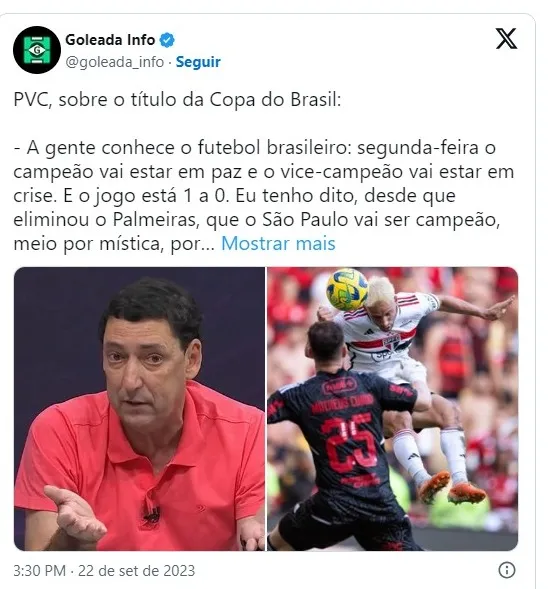Open the 3:30 PM timestamp link
548x589 pixels.
(x=39, y=571)
